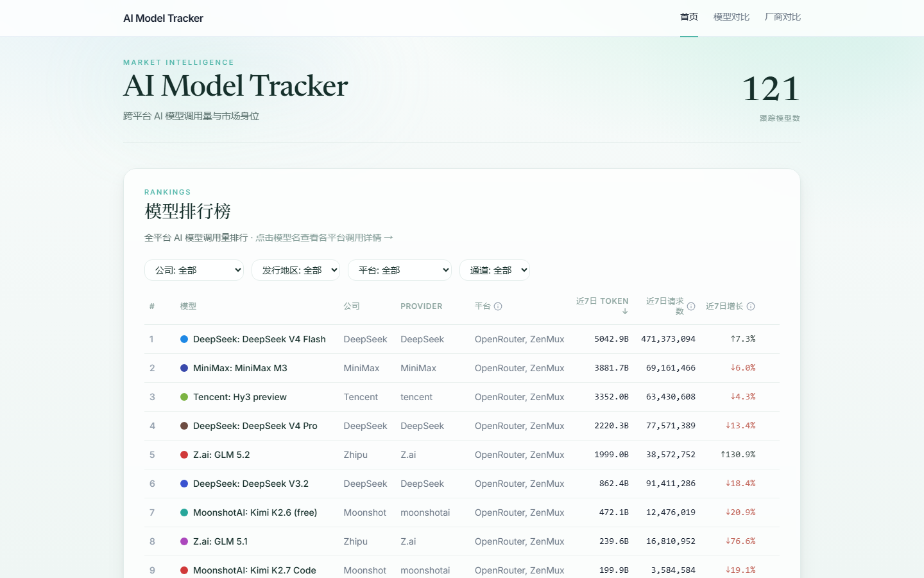This screenshot has width=924, height=578.
Task: Click the info icon next to 平台 header
Action: point(498,306)
